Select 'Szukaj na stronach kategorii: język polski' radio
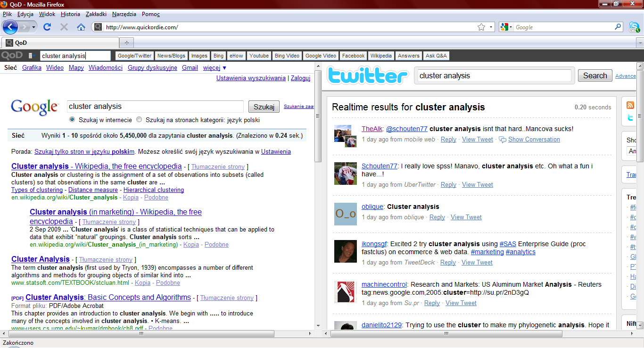The height and width of the screenshot is (348, 644). coord(139,120)
